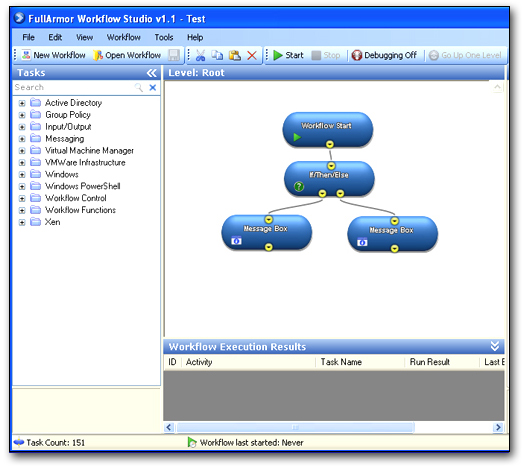Open the Workflow menu
Viewport: 526px width, 470px height.
coord(123,37)
